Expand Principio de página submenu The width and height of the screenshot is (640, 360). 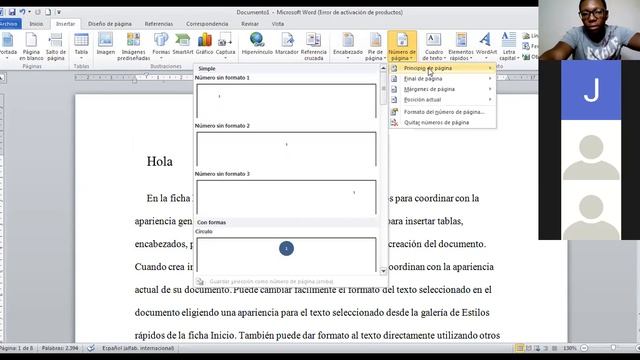442,68
